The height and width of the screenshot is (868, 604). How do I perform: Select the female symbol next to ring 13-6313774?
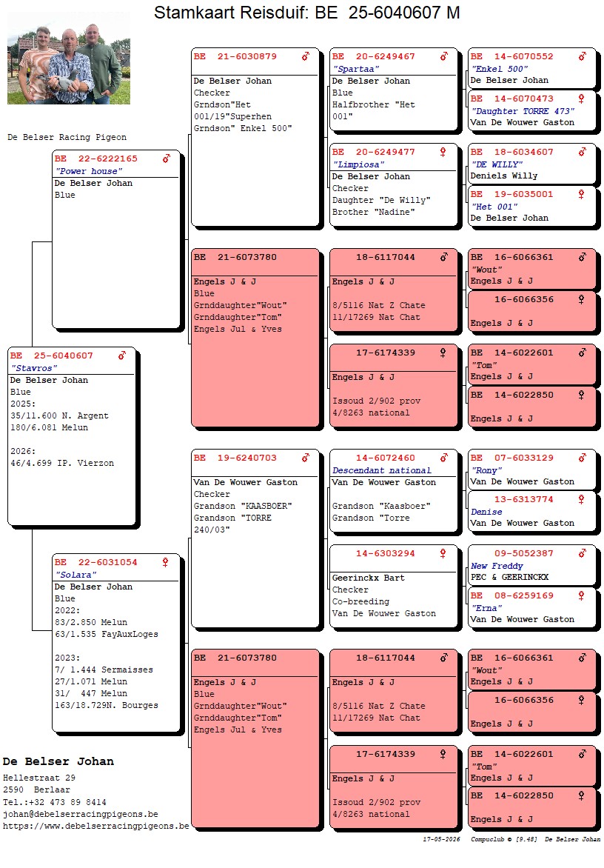coord(581,499)
